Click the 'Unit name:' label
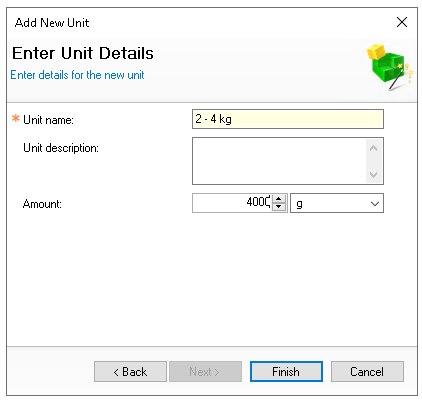Viewport: 422px width, 402px height. pyautogui.click(x=48, y=120)
